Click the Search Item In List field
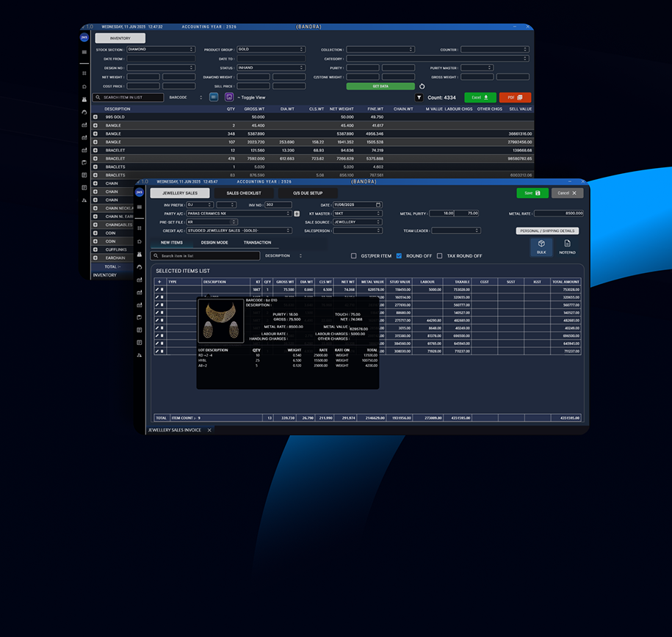Image resolution: width=672 pixels, height=637 pixels. pyautogui.click(x=128, y=98)
